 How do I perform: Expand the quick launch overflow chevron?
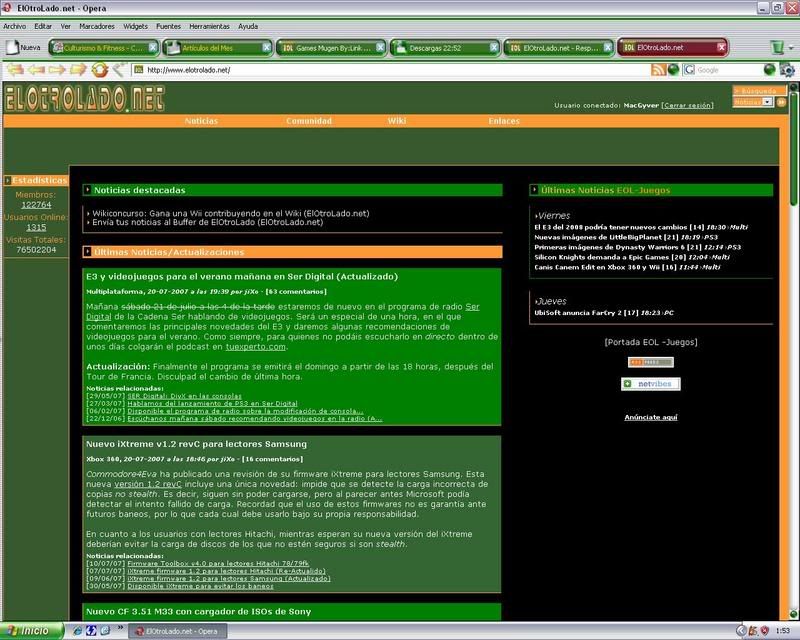pos(120,628)
